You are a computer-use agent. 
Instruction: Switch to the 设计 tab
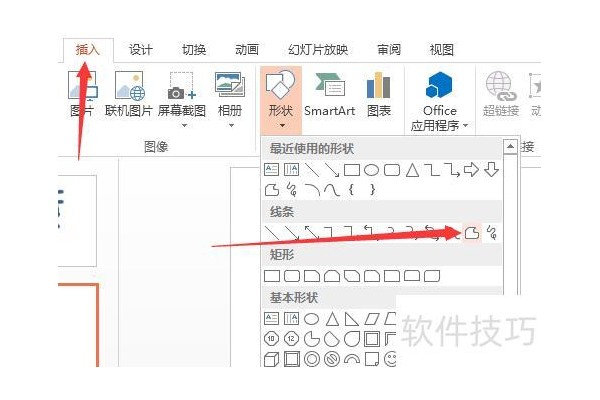coord(140,50)
